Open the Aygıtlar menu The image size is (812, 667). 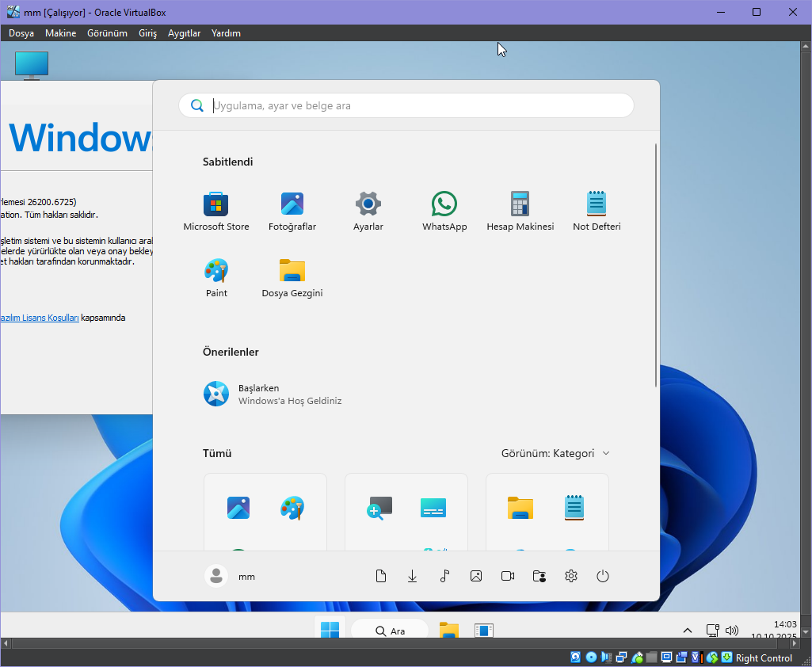point(184,33)
